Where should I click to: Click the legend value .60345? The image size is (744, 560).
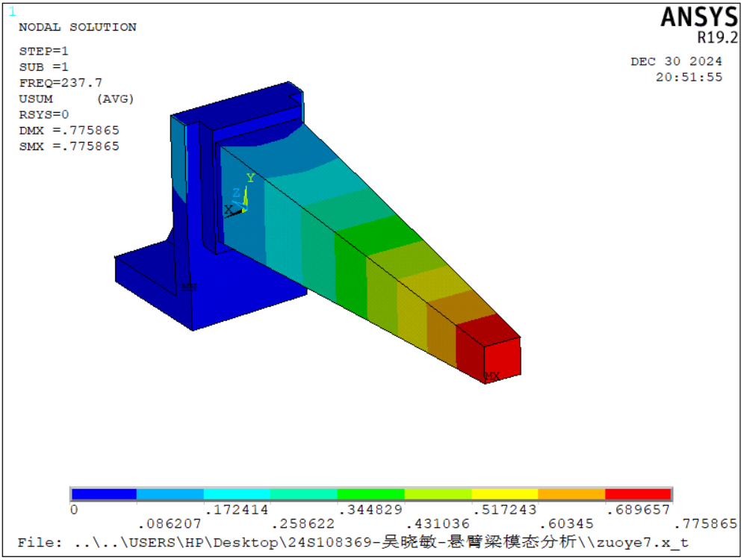[567, 524]
